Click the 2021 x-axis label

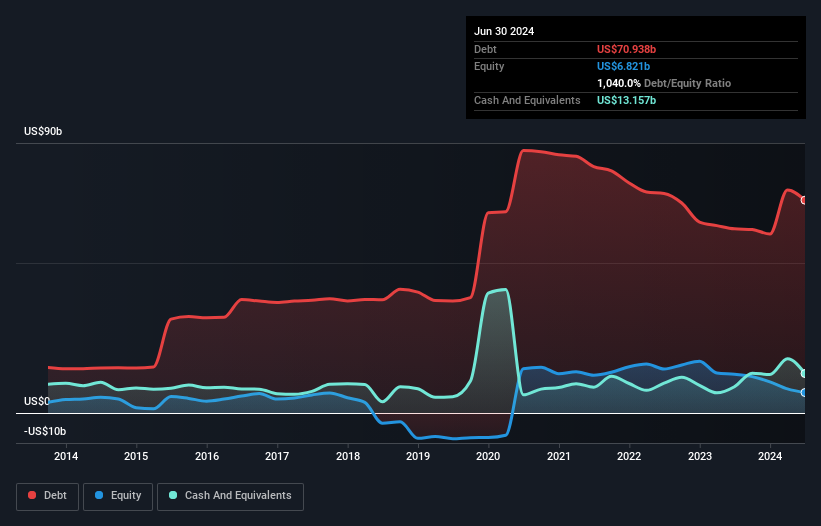click(559, 456)
